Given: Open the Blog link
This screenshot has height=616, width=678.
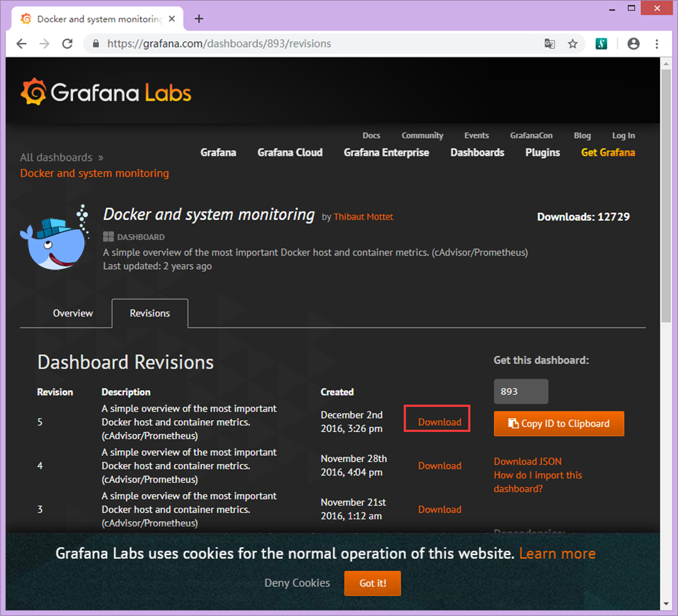Looking at the screenshot, I should coord(582,136).
